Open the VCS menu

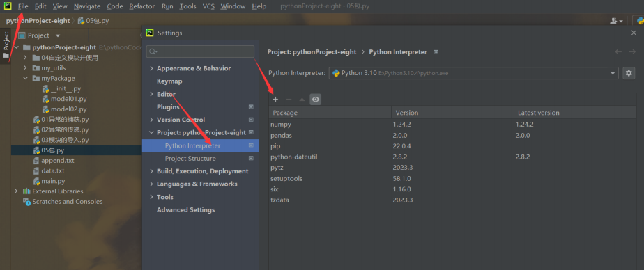[208, 6]
